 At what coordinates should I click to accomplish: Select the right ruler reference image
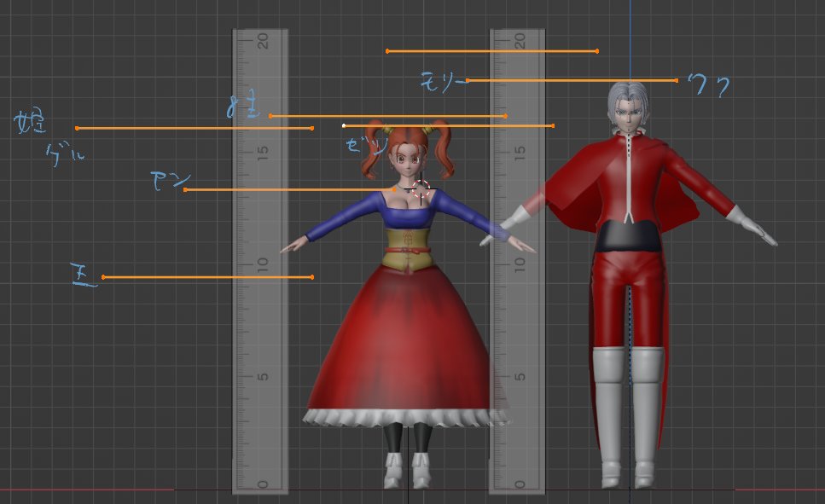(x=517, y=262)
